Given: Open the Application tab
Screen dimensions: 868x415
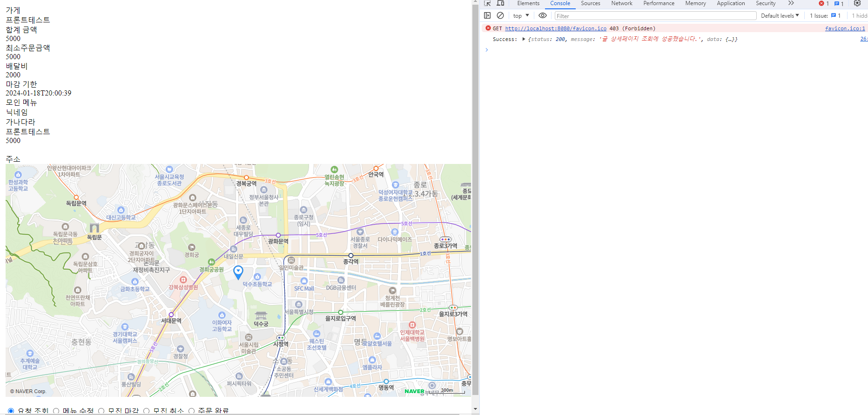Looking at the screenshot, I should [731, 3].
